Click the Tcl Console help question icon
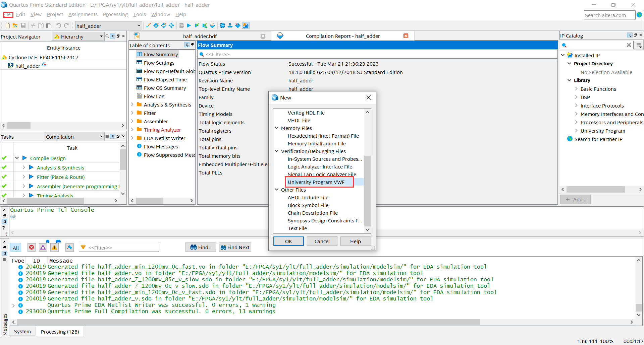644x345 pixels. pos(4,228)
